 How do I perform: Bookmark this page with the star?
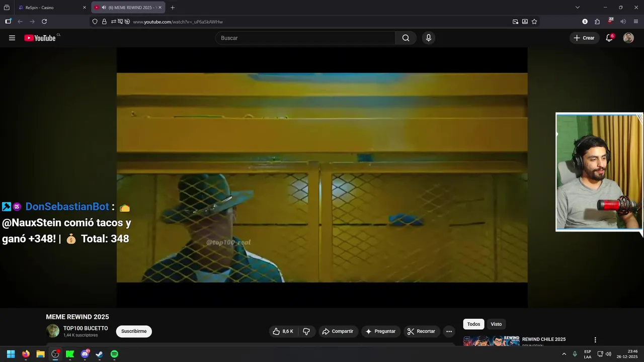point(534,22)
